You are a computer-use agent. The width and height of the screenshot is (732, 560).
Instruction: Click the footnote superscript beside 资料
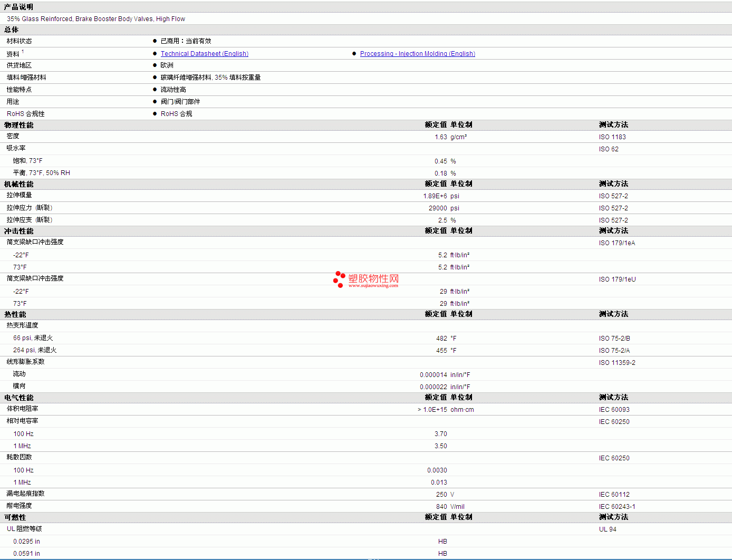[x=23, y=52]
